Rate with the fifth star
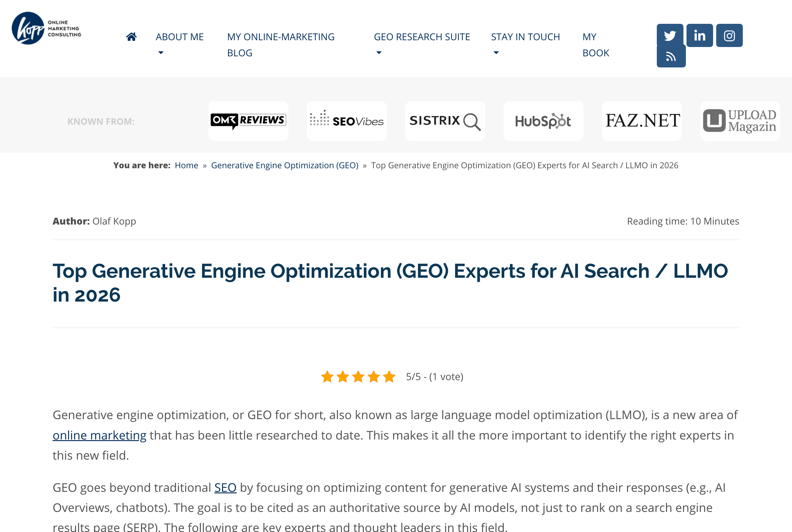 point(389,377)
